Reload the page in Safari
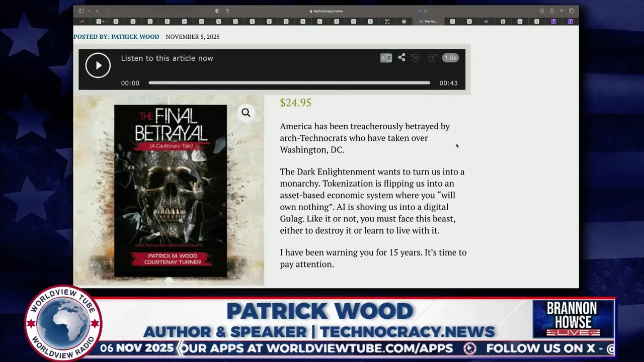The height and width of the screenshot is (362, 644). pos(425,11)
